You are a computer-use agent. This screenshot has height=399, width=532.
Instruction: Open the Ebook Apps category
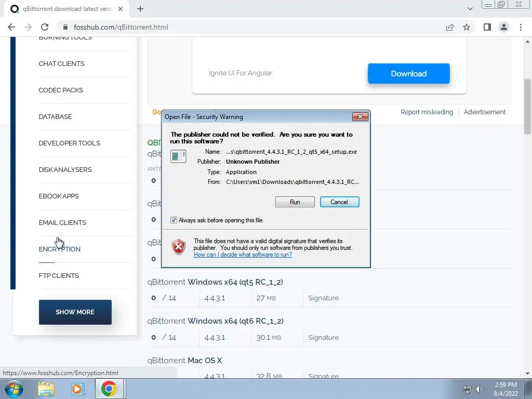point(59,196)
